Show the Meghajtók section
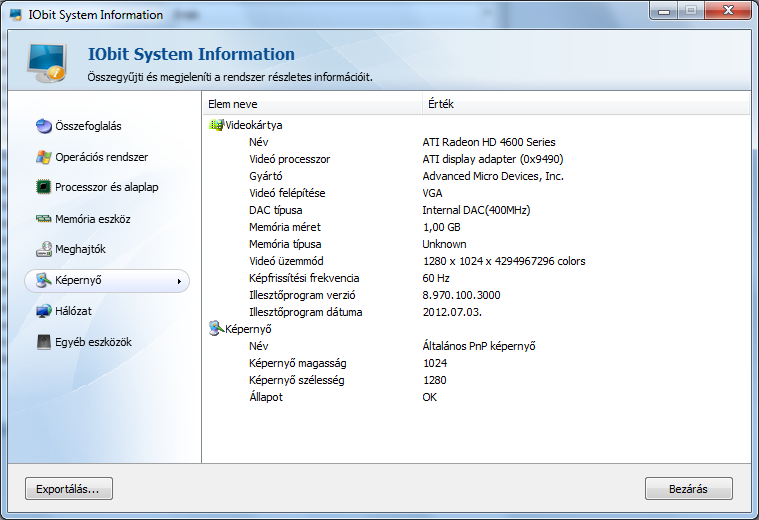This screenshot has height=520, width=759. [80, 249]
